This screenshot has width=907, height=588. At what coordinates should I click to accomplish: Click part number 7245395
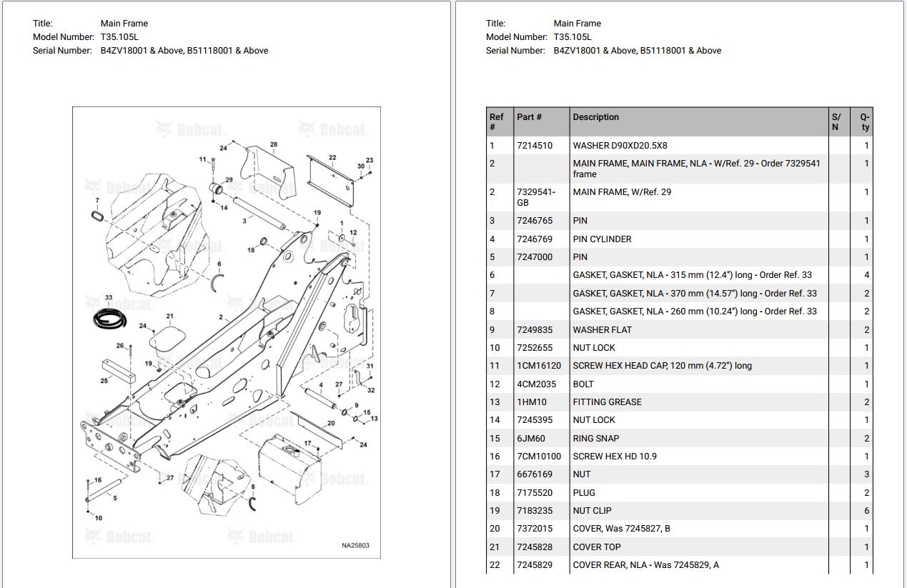coord(534,420)
